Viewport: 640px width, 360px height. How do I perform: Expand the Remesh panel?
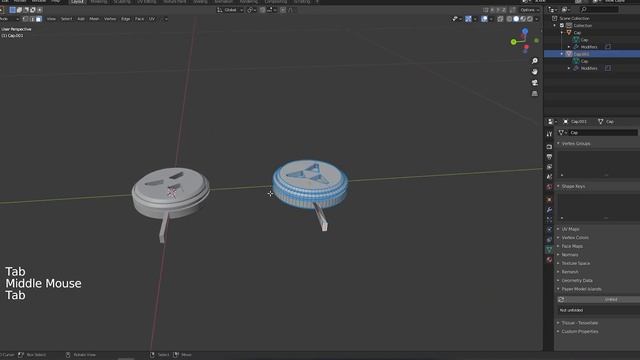tap(569, 272)
